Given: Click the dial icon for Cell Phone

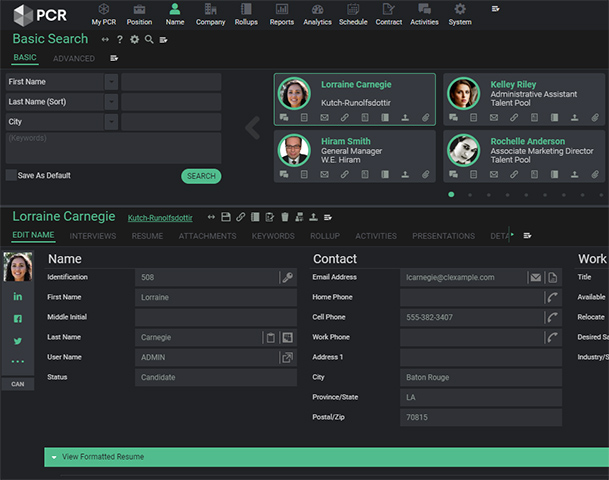Looking at the screenshot, I should [x=552, y=317].
